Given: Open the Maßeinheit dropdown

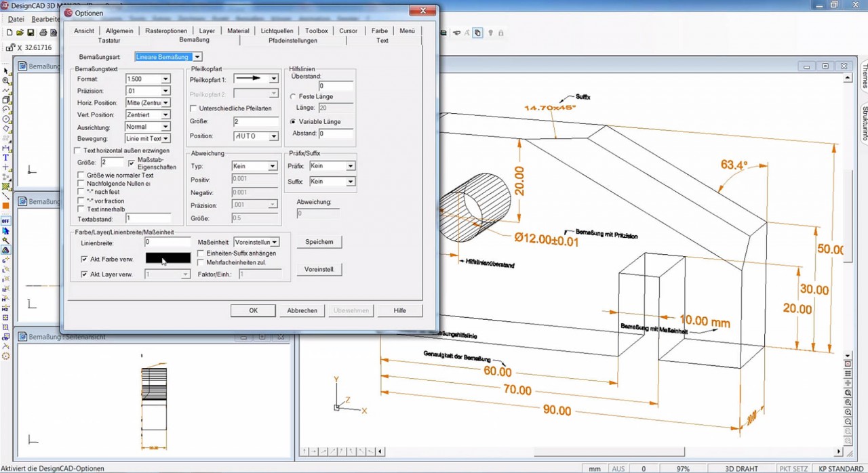Looking at the screenshot, I should coord(275,243).
